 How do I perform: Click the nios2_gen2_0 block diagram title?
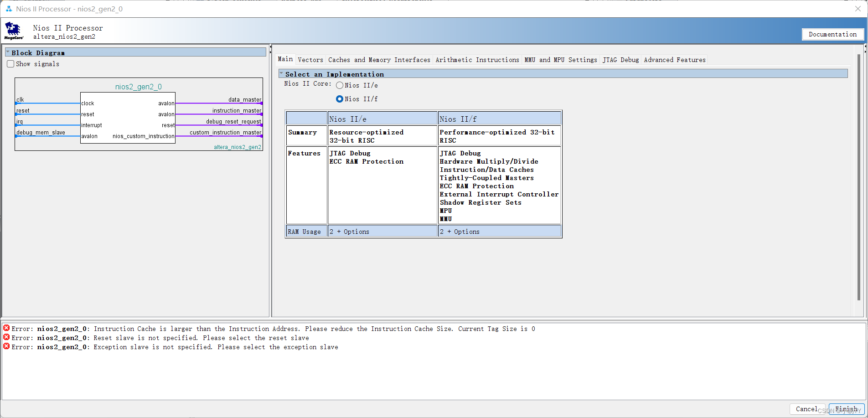coord(139,87)
